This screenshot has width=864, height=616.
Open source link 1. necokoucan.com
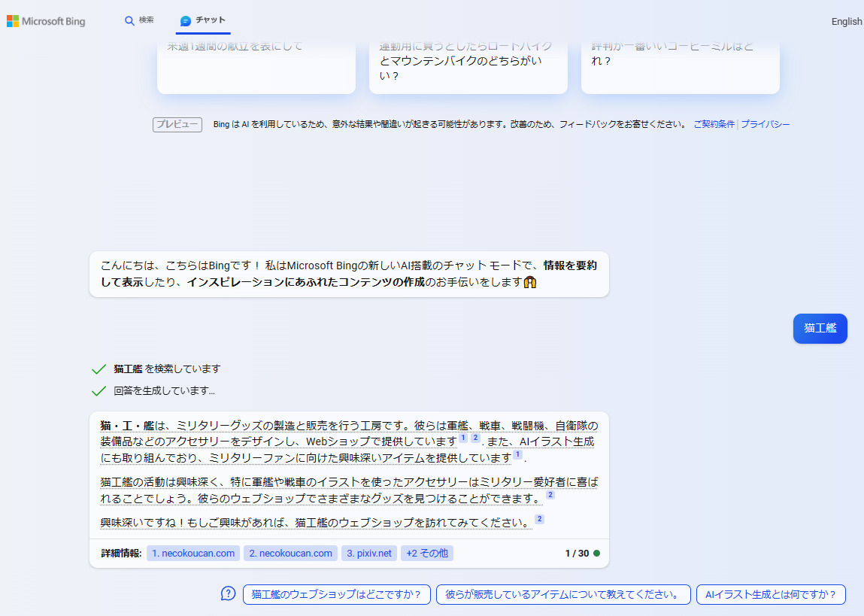[193, 553]
